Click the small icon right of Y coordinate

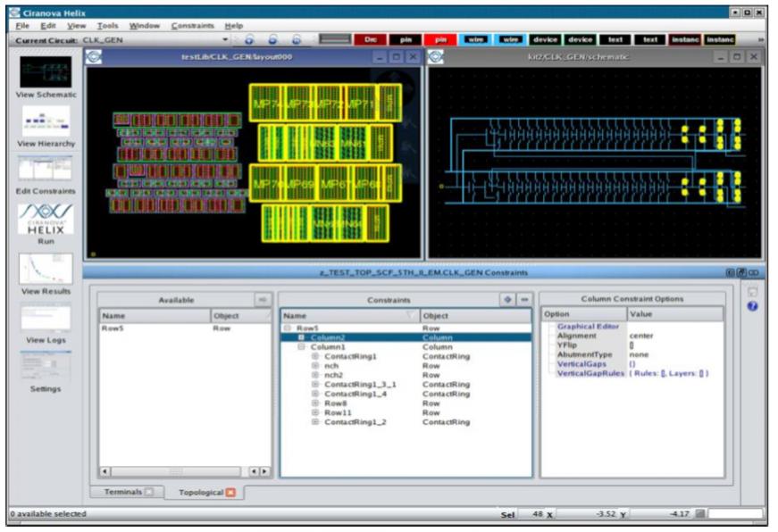(x=699, y=513)
